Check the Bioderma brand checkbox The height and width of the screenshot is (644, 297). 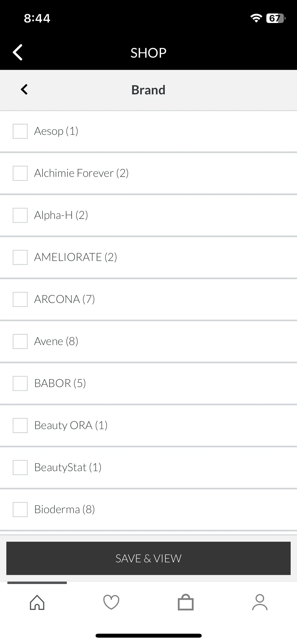click(x=20, y=509)
